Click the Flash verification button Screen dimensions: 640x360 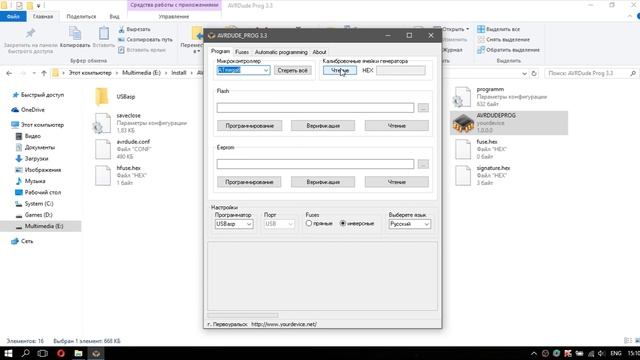pyautogui.click(x=323, y=126)
